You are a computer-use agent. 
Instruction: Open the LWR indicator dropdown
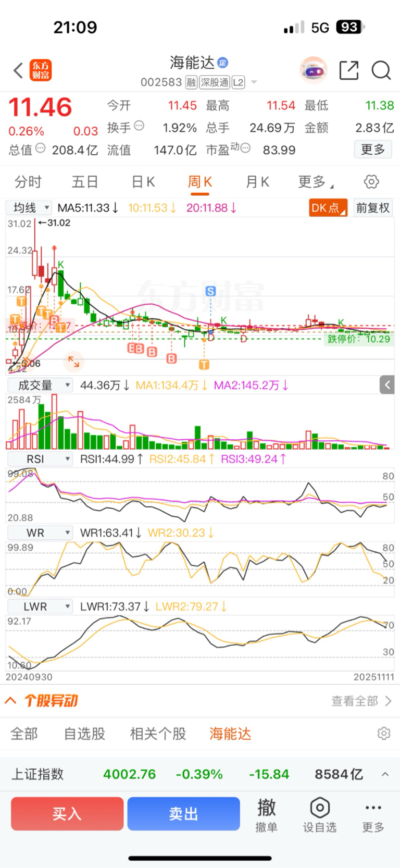click(40, 606)
